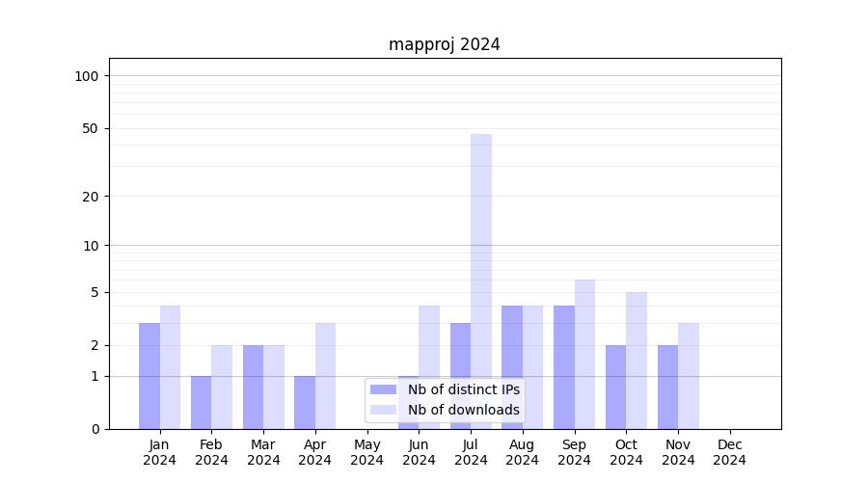Select the '0' y-axis tick label
The width and height of the screenshot is (868, 482).
pyautogui.click(x=95, y=429)
